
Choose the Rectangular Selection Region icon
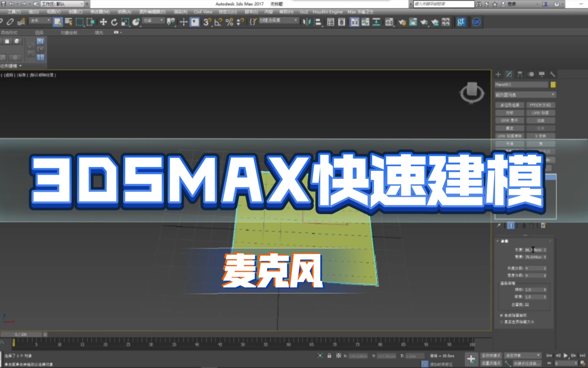80,22
